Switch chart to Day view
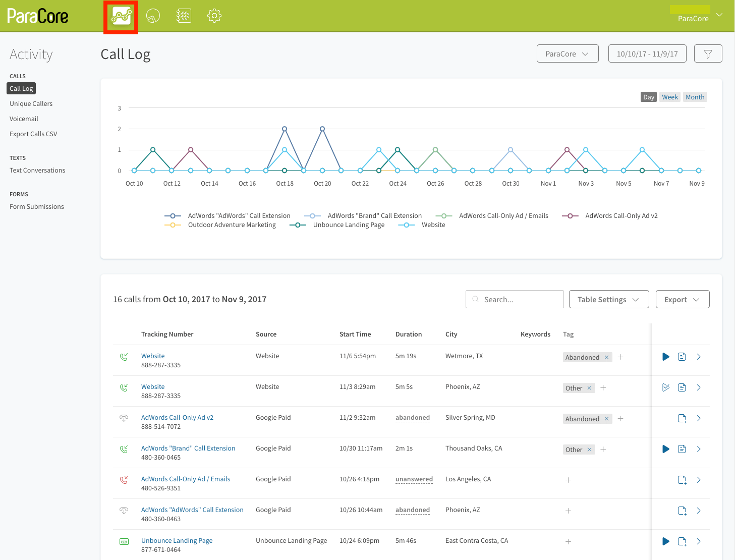735x560 pixels. pos(649,97)
